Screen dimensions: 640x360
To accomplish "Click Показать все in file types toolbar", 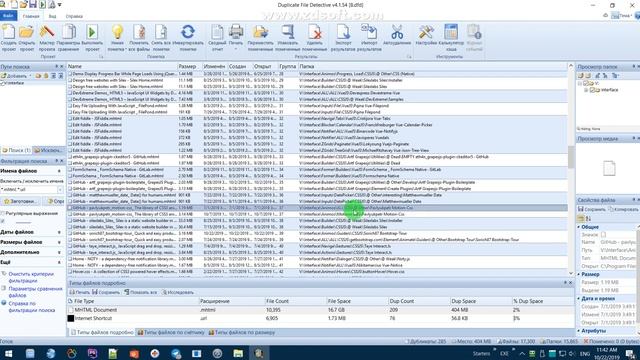I will click(x=140, y=292).
